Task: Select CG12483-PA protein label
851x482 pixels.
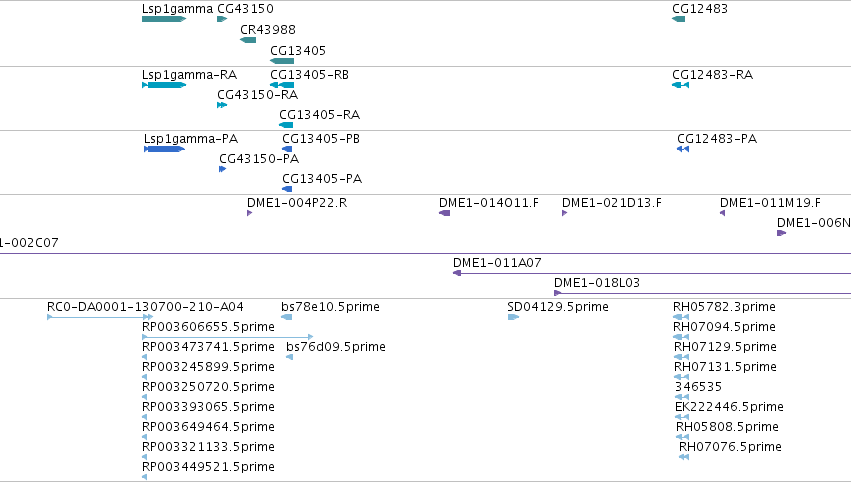Action: [x=717, y=139]
